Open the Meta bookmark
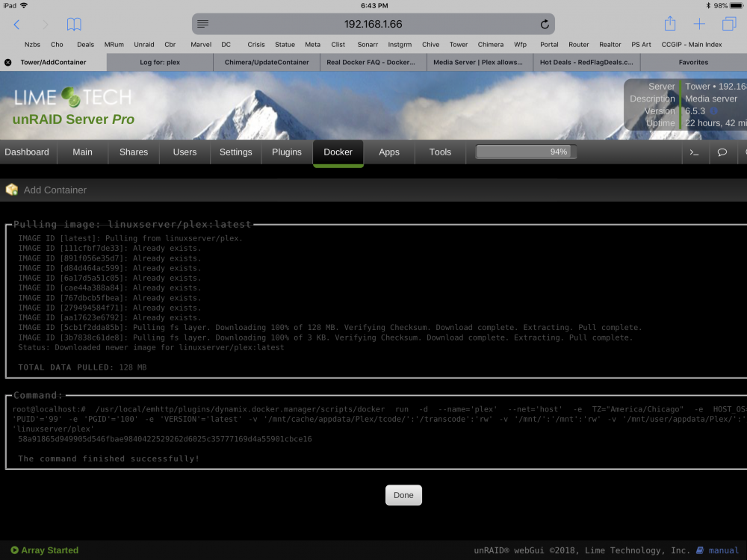 312,44
